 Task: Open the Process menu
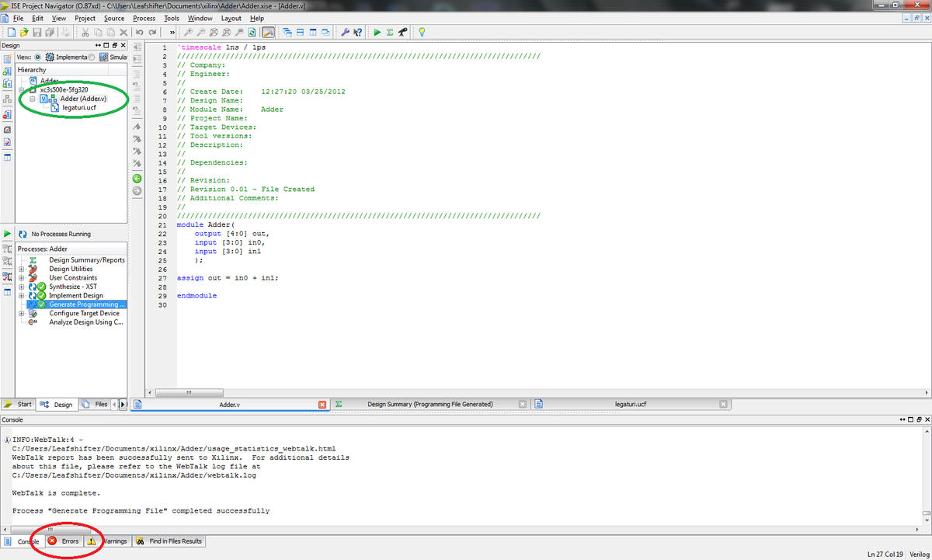[144, 18]
